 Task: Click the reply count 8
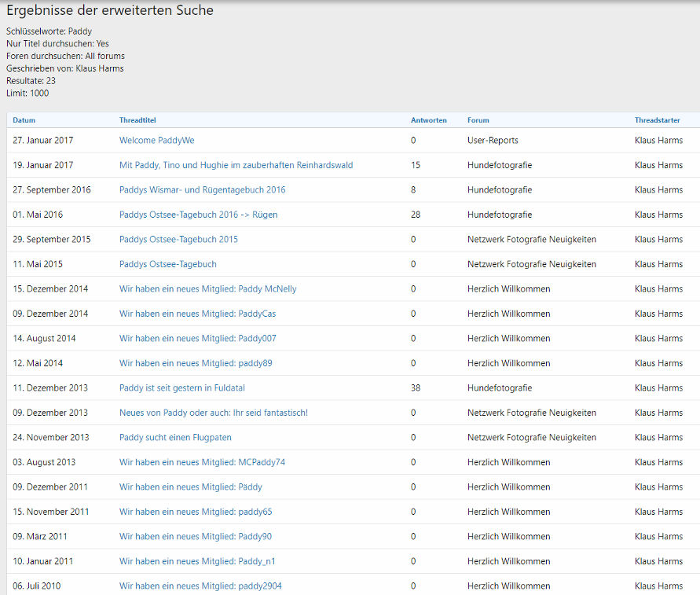[x=413, y=190]
